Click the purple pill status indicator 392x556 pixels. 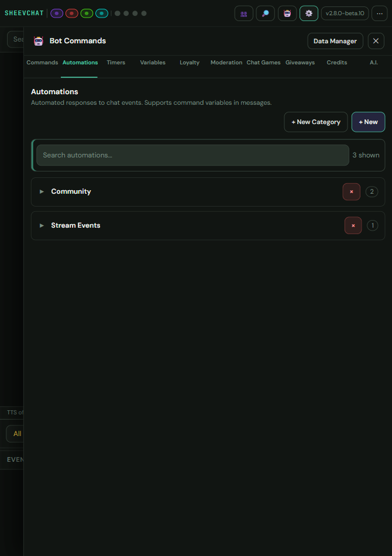[x=57, y=13]
